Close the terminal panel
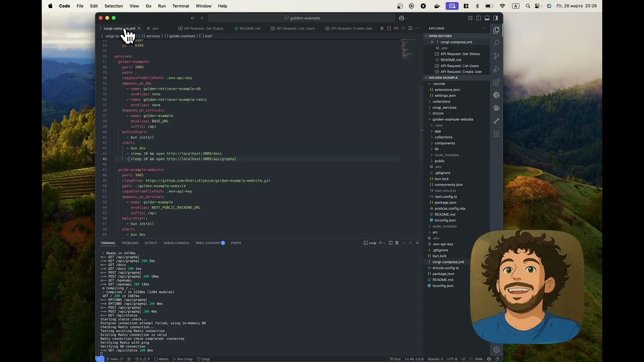 [x=417, y=243]
